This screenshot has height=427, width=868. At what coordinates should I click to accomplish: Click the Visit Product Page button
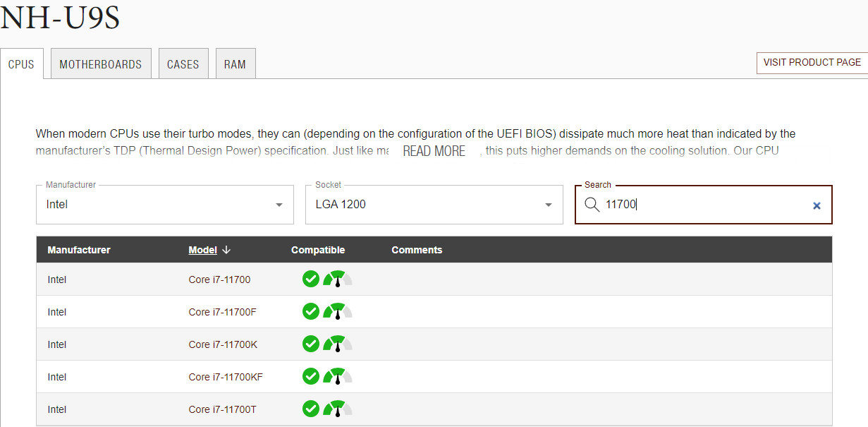point(812,62)
